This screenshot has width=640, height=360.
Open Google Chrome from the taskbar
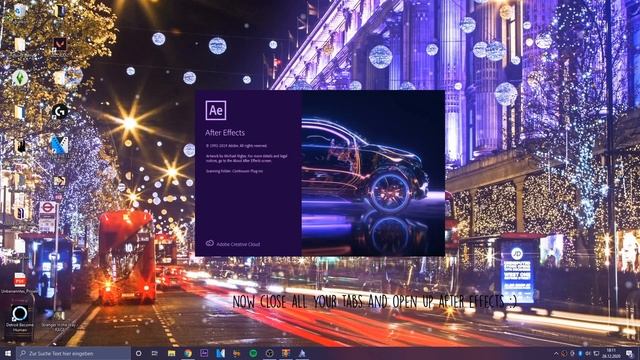[188, 353]
